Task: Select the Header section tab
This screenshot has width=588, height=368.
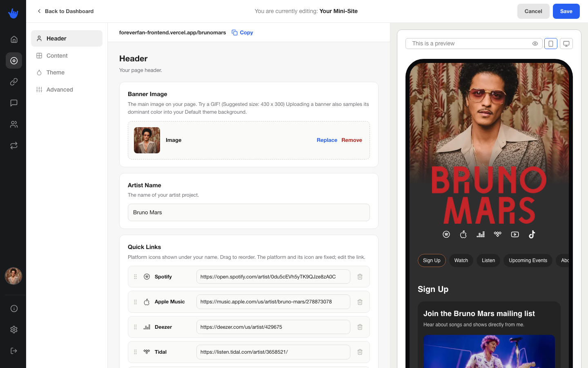Action: coord(67,38)
